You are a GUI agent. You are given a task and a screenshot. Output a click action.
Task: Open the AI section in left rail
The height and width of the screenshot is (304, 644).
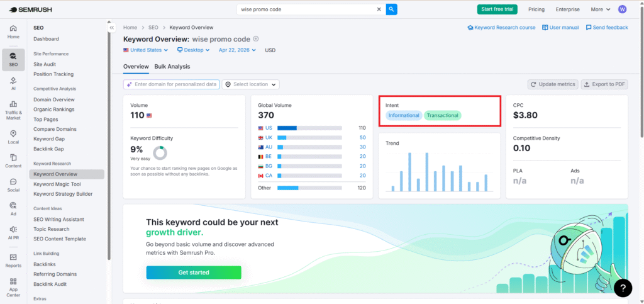[x=13, y=83]
